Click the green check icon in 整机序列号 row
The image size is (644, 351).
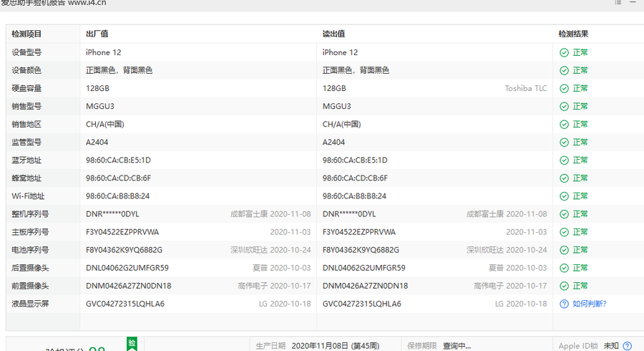pyautogui.click(x=564, y=214)
